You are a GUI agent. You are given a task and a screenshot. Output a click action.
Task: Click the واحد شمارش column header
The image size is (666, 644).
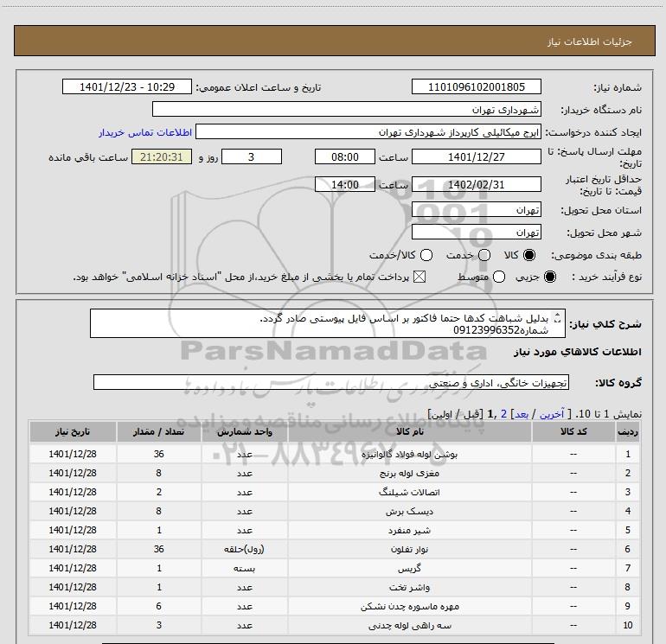click(245, 431)
